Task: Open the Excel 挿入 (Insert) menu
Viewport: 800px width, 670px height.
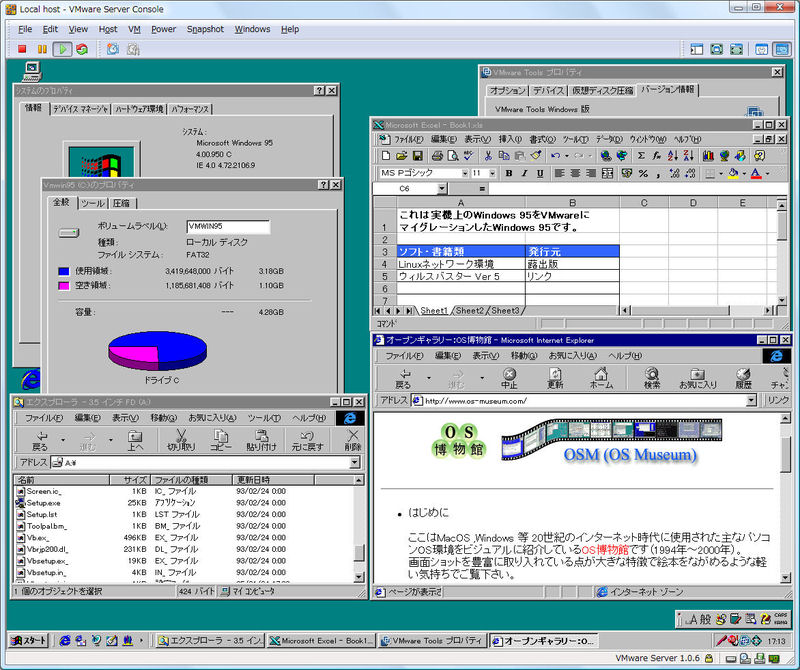Action: point(510,139)
